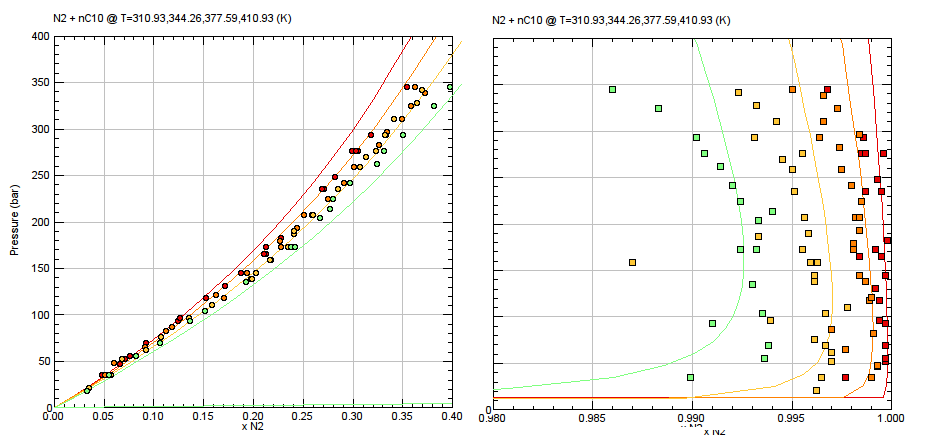Click the 50 tick on pressure axis
The image size is (930, 435).
coord(40,361)
